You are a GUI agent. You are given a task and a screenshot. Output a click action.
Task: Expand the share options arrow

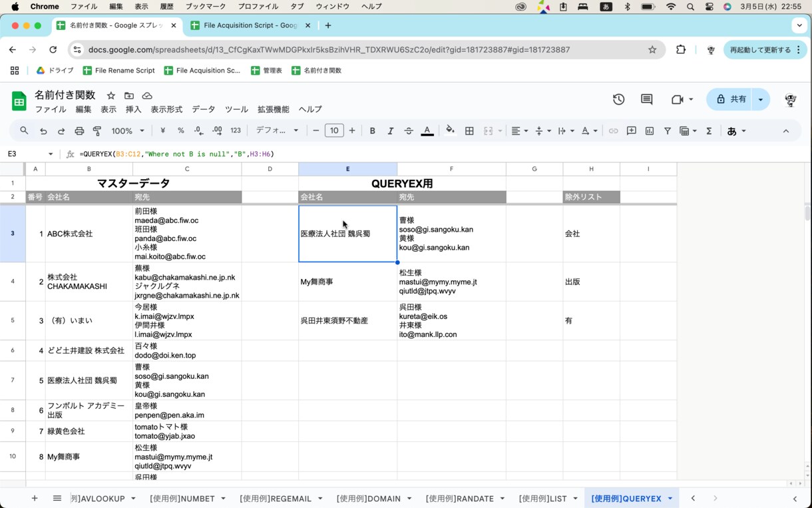coord(761,99)
